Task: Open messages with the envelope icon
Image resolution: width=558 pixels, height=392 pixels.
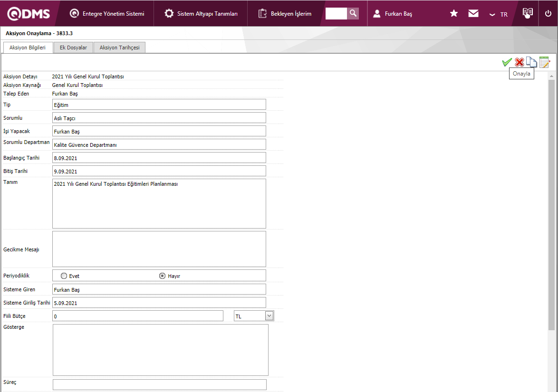Action: coord(473,14)
